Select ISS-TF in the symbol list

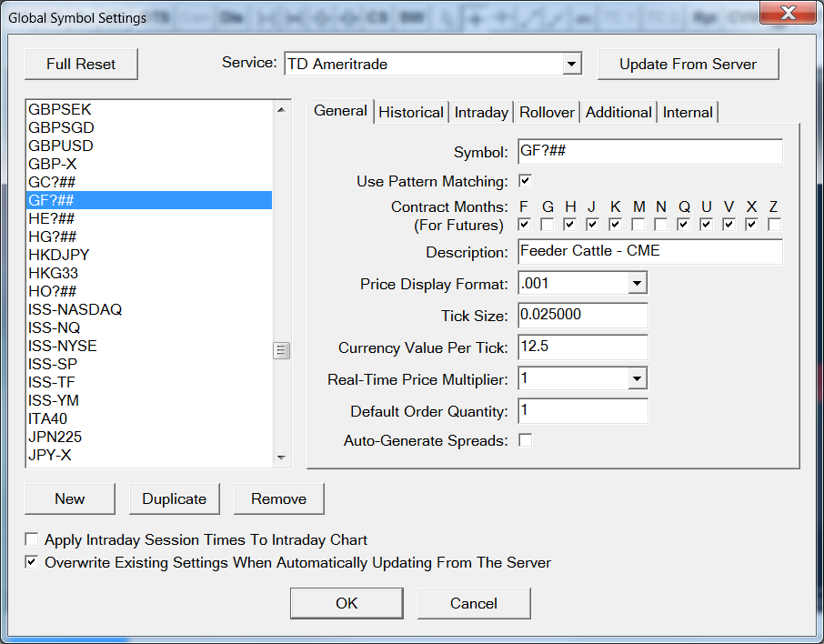click(149, 382)
